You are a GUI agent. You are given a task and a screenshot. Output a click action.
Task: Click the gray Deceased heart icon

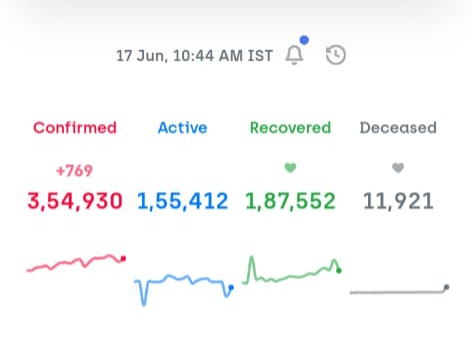[x=398, y=168]
